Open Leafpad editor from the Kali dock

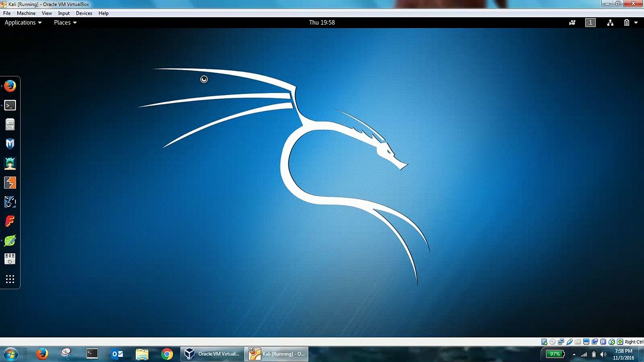[10, 240]
